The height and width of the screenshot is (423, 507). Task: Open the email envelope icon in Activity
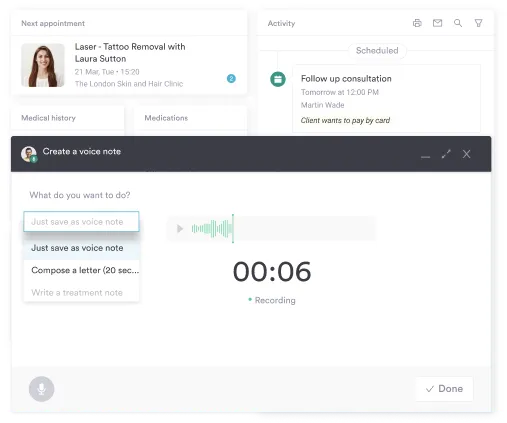tap(437, 23)
